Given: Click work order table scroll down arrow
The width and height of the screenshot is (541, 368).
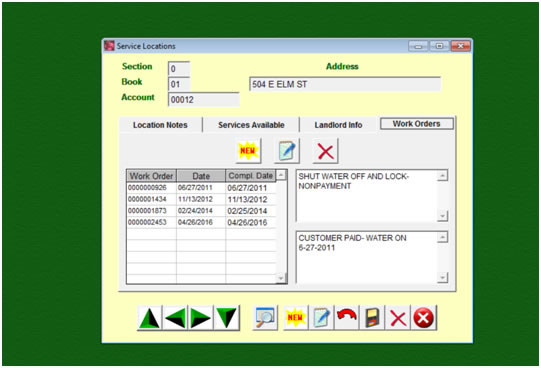Looking at the screenshot, I should [281, 278].
